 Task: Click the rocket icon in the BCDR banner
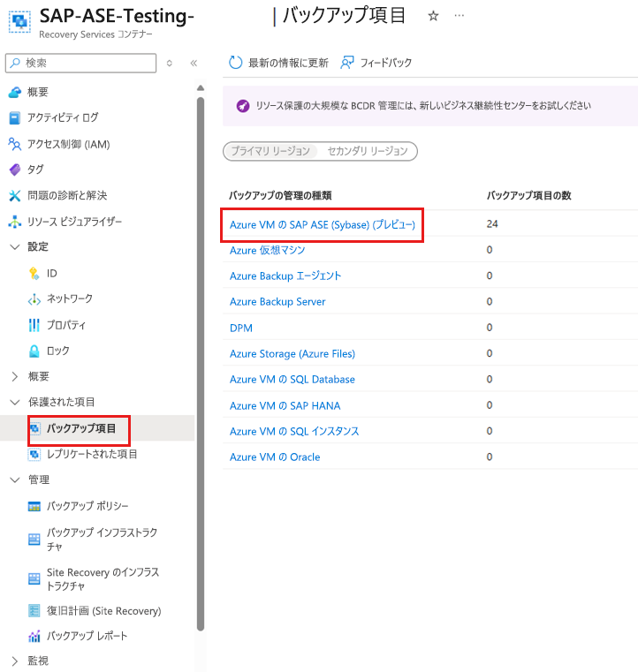243,105
